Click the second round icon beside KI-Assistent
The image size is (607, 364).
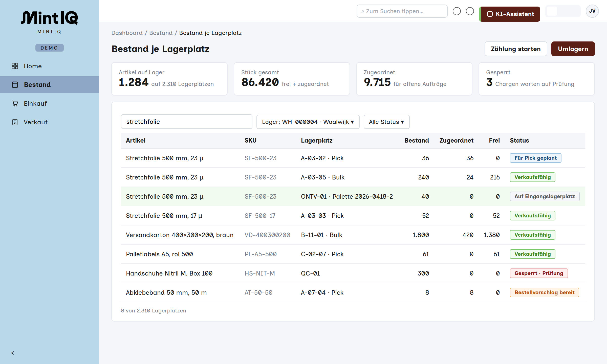point(470,11)
